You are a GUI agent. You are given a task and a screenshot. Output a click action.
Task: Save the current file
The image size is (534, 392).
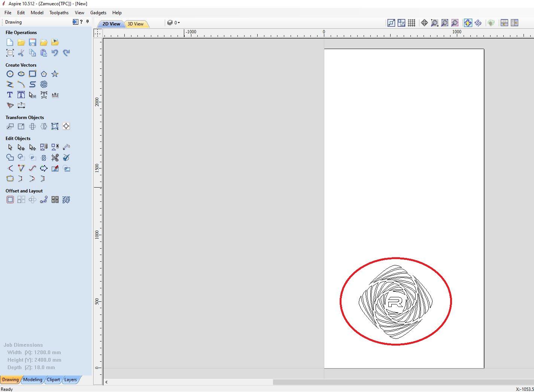coord(33,42)
